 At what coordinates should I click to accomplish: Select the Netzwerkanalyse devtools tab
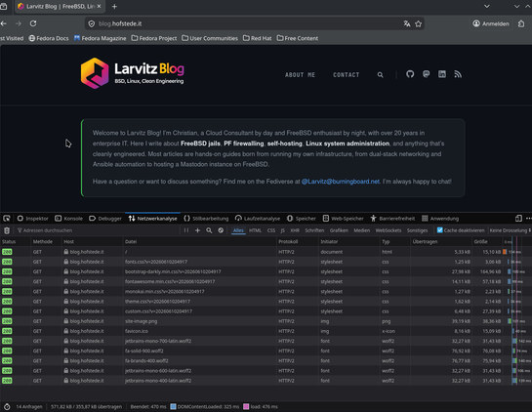point(152,219)
